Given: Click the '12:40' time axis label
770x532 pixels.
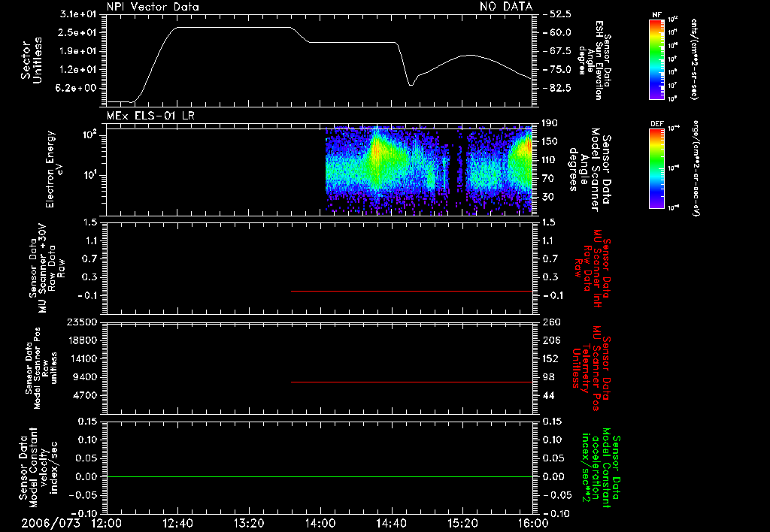Looking at the screenshot, I should click(177, 523).
